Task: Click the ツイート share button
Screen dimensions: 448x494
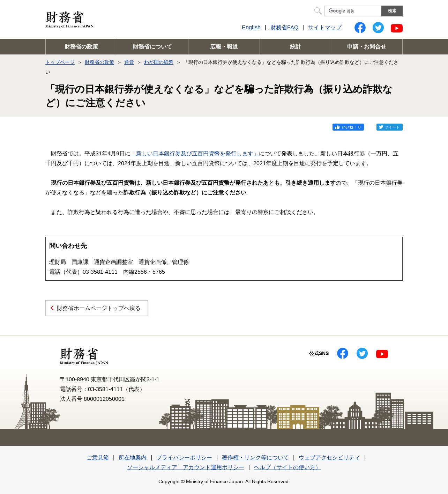Action: (x=389, y=127)
